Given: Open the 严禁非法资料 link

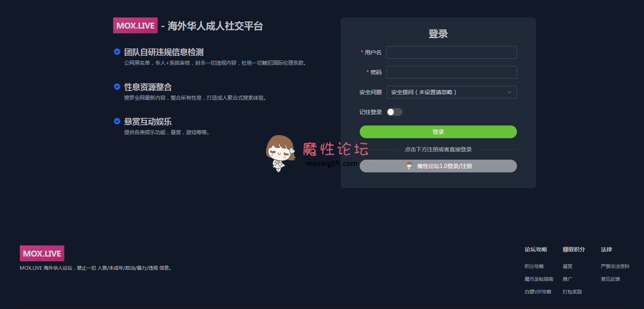Looking at the screenshot, I should [615, 267].
